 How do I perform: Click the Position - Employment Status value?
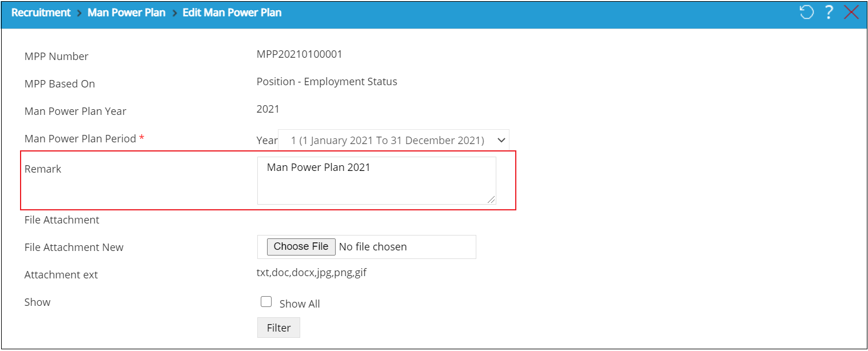[327, 82]
